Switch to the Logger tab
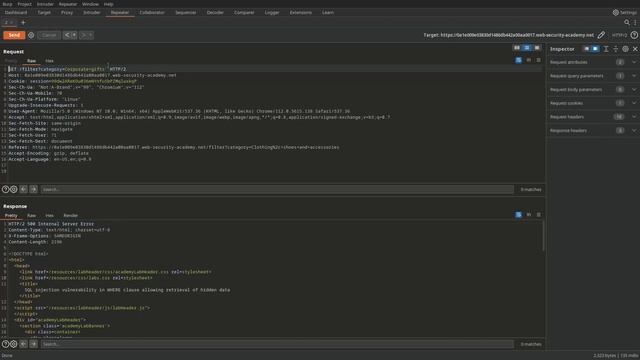Image resolution: width=640 pixels, height=360 pixels. click(x=272, y=13)
